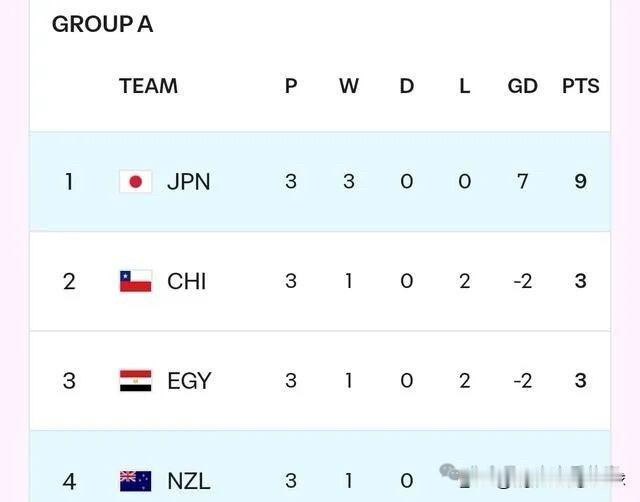Click Japan's goal difference value 7

522,182
